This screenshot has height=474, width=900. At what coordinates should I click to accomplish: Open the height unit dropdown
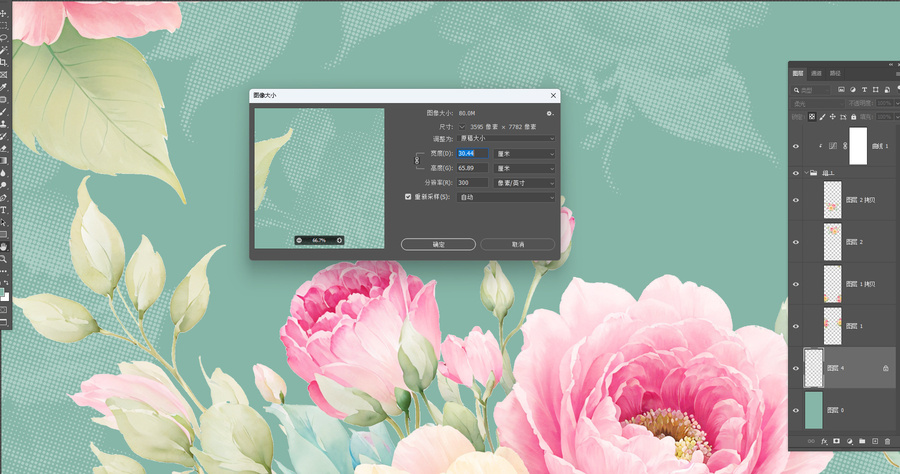pos(525,168)
